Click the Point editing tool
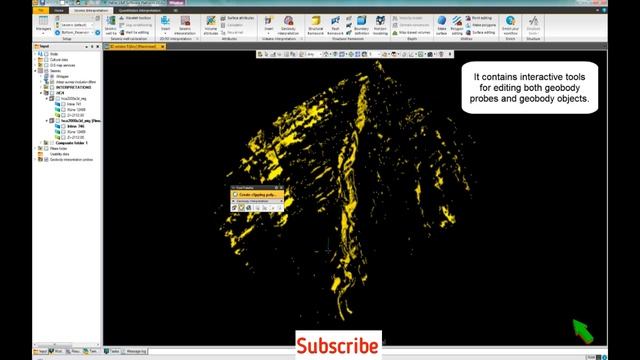 click(479, 18)
